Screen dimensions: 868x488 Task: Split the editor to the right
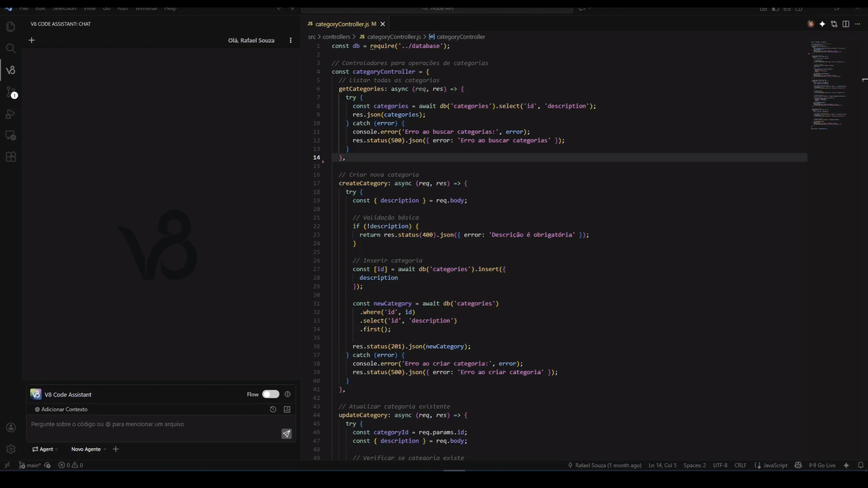pos(846,24)
